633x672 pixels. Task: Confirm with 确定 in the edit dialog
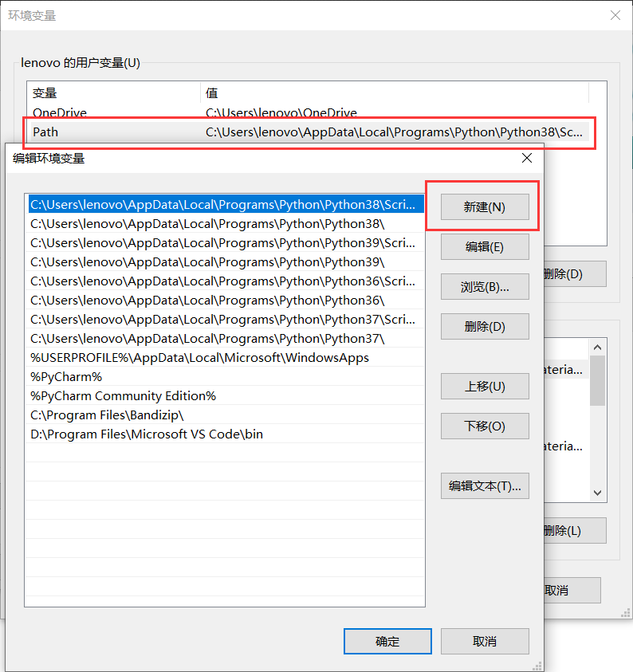[x=387, y=641]
